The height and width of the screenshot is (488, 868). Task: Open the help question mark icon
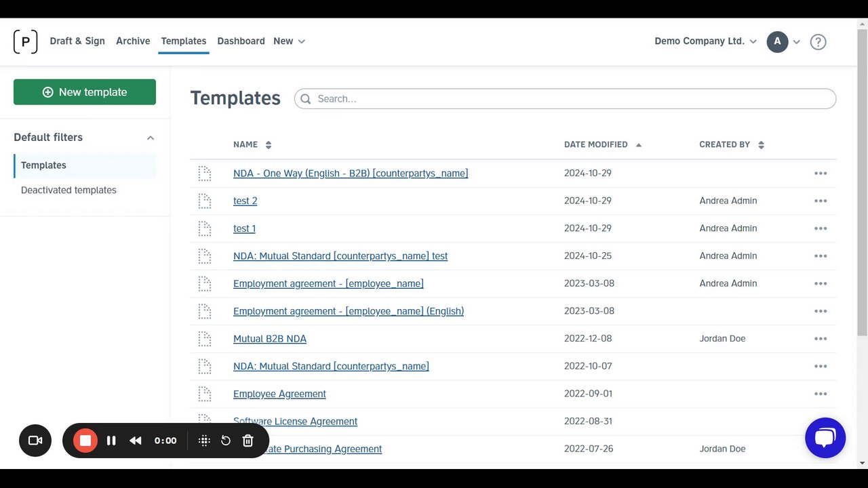coord(818,42)
